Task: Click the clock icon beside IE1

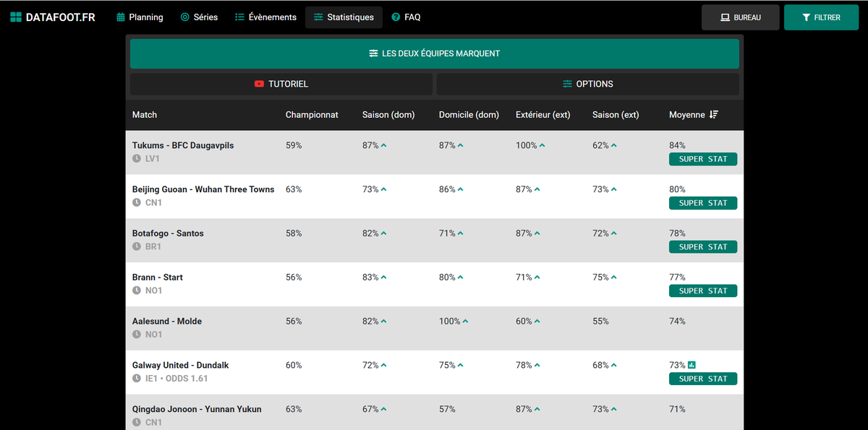Action: [137, 379]
